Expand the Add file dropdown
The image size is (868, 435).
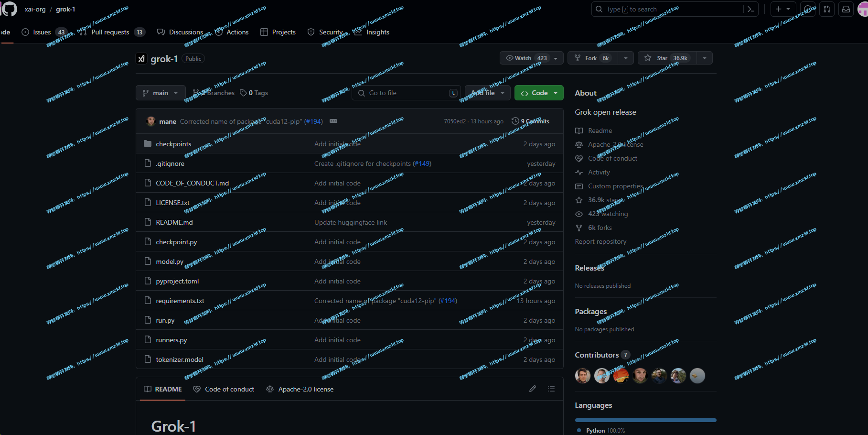pyautogui.click(x=488, y=93)
